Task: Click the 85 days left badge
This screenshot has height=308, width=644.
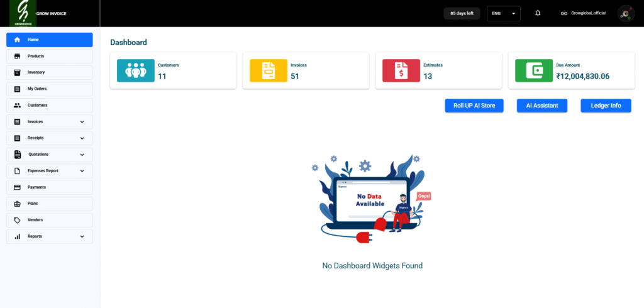Action: point(462,13)
